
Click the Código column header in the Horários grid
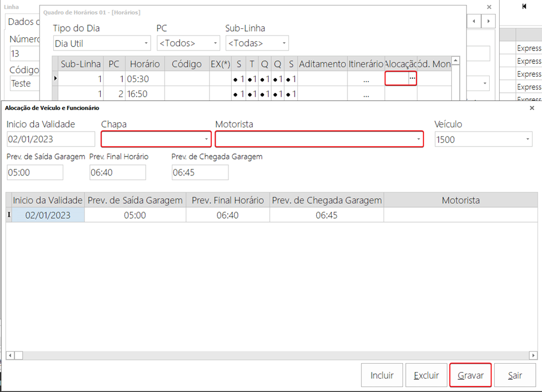187,64
